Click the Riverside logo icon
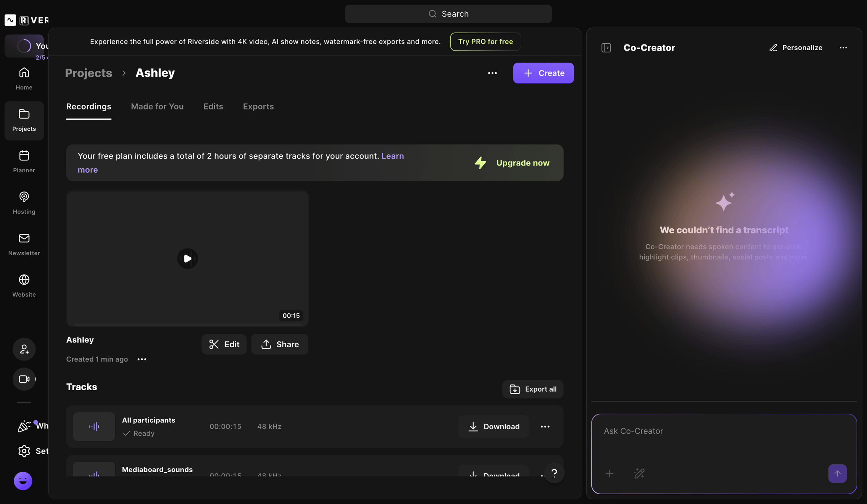867x504 pixels. pyautogui.click(x=10, y=20)
